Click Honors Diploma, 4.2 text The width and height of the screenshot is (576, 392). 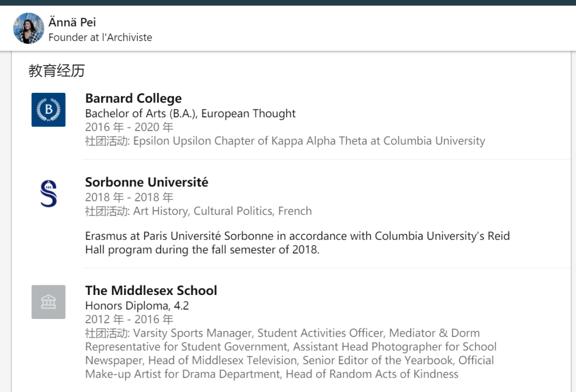[x=137, y=306]
